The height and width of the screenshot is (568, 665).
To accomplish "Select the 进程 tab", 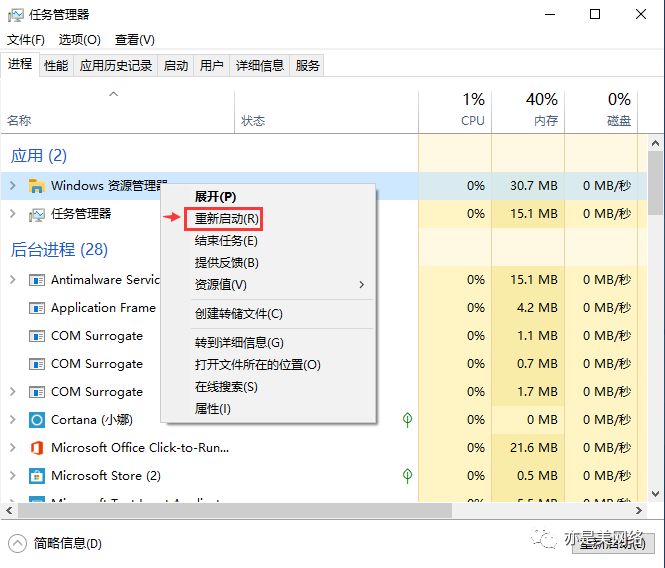I will pyautogui.click(x=20, y=64).
